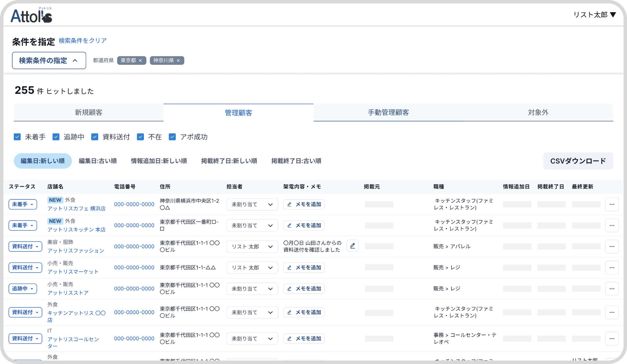Switch to the 手動管理顧客 tab
The height and width of the screenshot is (364, 627).
point(388,113)
